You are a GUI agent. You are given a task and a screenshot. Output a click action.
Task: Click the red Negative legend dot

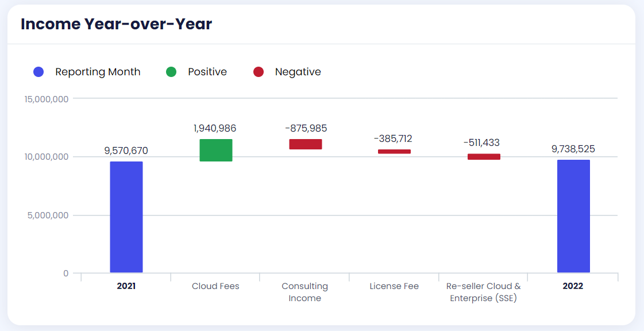(259, 72)
